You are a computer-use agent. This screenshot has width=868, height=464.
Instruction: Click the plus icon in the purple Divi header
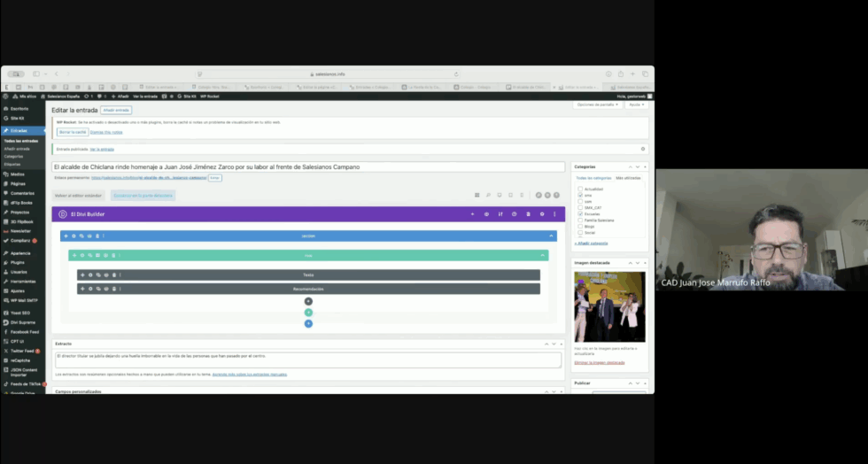(472, 214)
